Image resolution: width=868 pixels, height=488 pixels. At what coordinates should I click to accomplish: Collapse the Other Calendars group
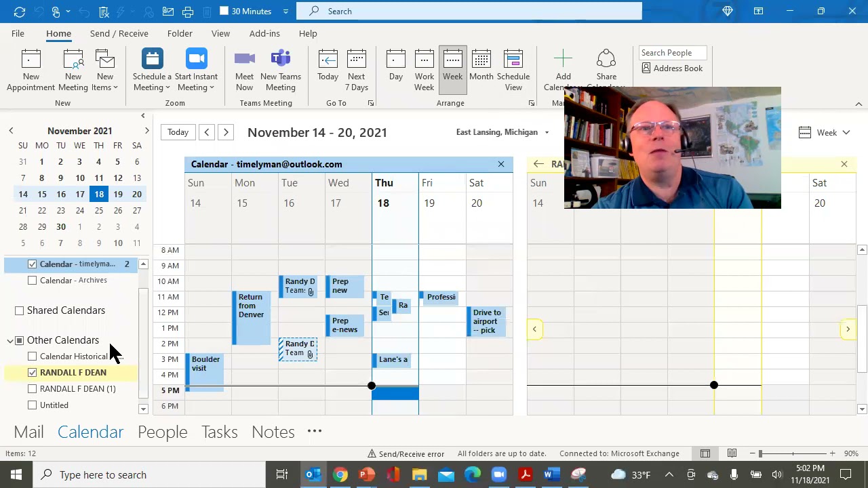[10, 340]
